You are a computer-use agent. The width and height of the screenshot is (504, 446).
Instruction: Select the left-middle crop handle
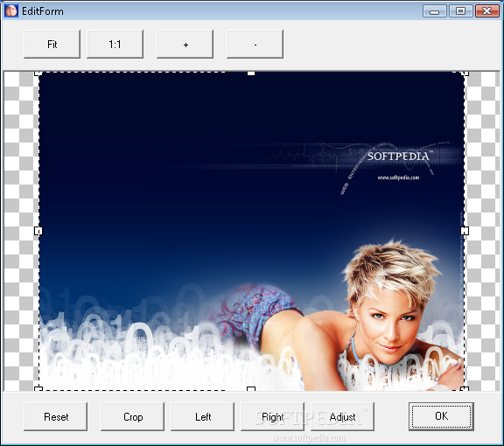click(x=38, y=231)
